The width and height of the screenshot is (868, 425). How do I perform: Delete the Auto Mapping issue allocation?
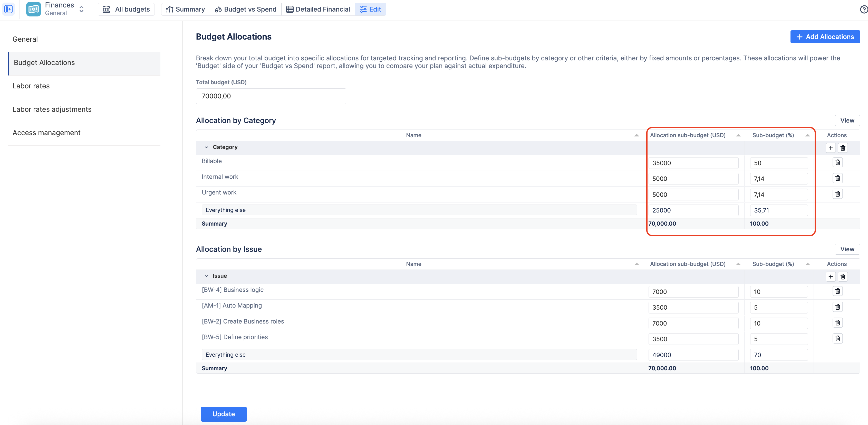[837, 307]
